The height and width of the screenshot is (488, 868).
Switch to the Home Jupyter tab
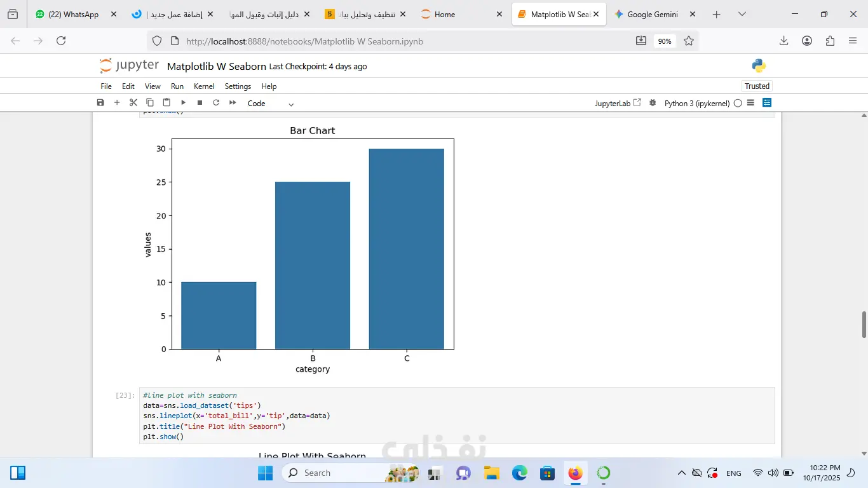tap(462, 14)
